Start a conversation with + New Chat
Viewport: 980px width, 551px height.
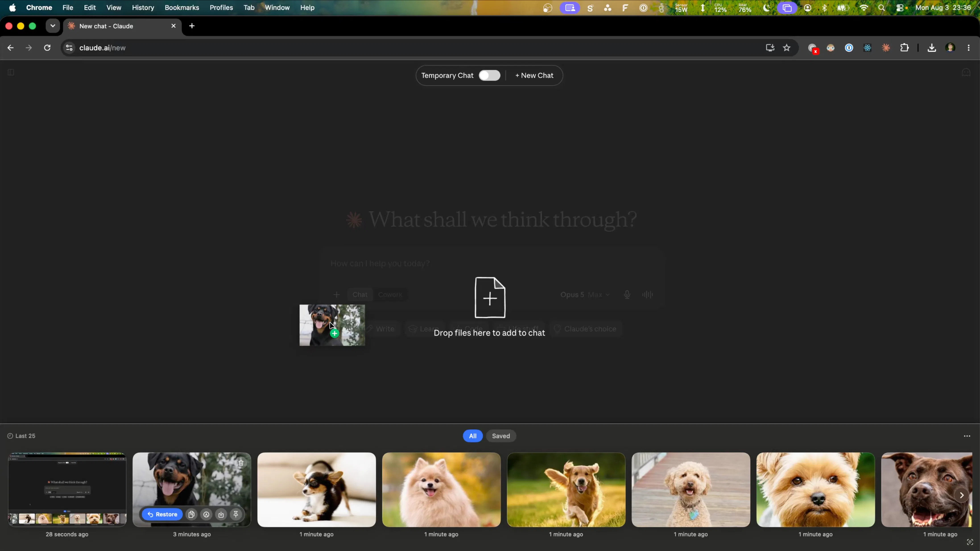tap(534, 75)
